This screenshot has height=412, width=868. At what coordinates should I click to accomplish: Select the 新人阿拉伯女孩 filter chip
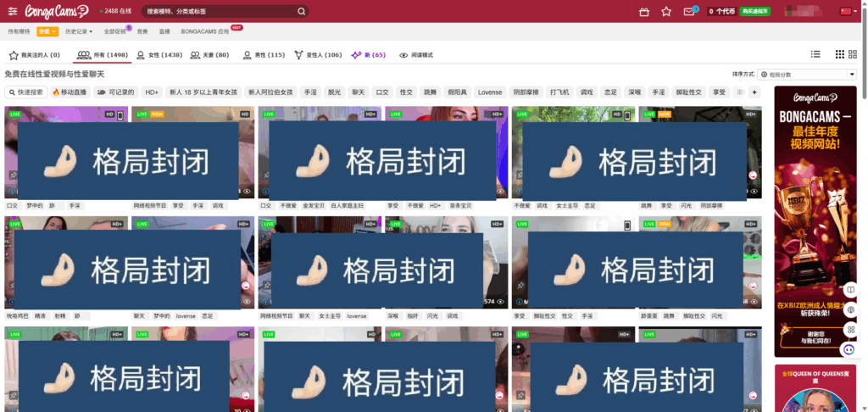click(x=271, y=92)
